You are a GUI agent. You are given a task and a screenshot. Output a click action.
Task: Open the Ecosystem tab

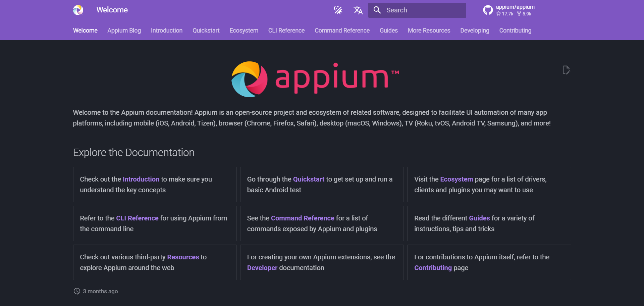coord(244,31)
